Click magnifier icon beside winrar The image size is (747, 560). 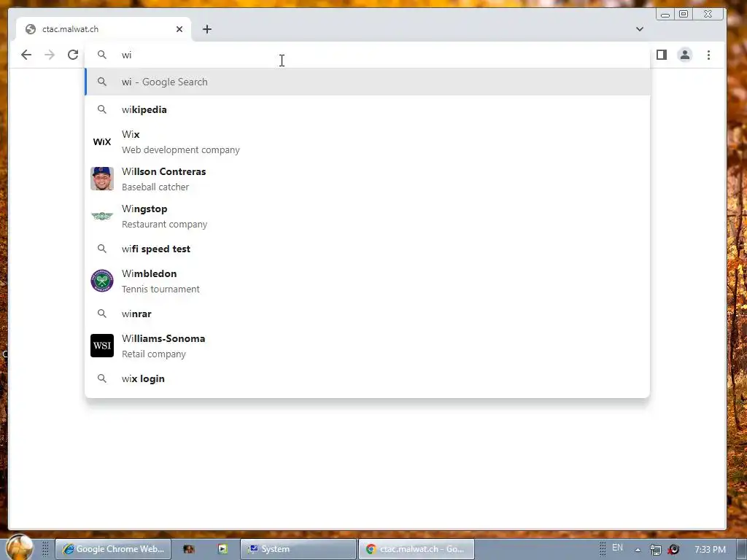tap(102, 314)
